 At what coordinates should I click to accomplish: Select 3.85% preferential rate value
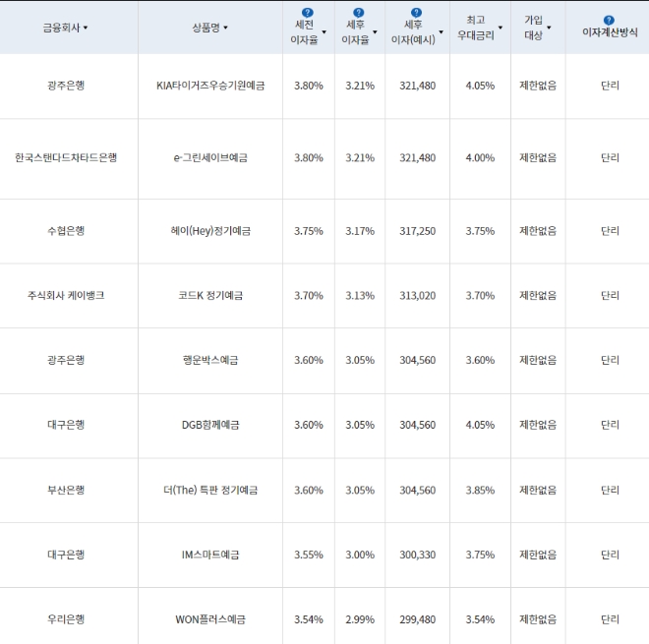[x=480, y=490]
